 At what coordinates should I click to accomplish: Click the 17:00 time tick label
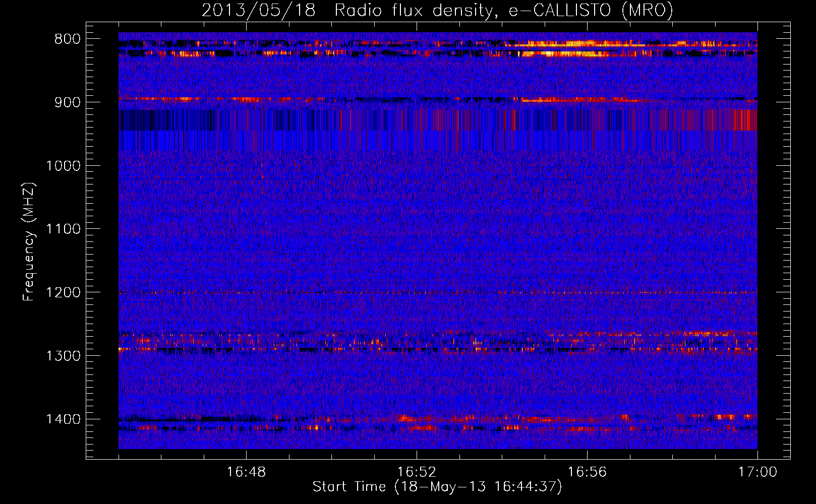tap(757, 472)
